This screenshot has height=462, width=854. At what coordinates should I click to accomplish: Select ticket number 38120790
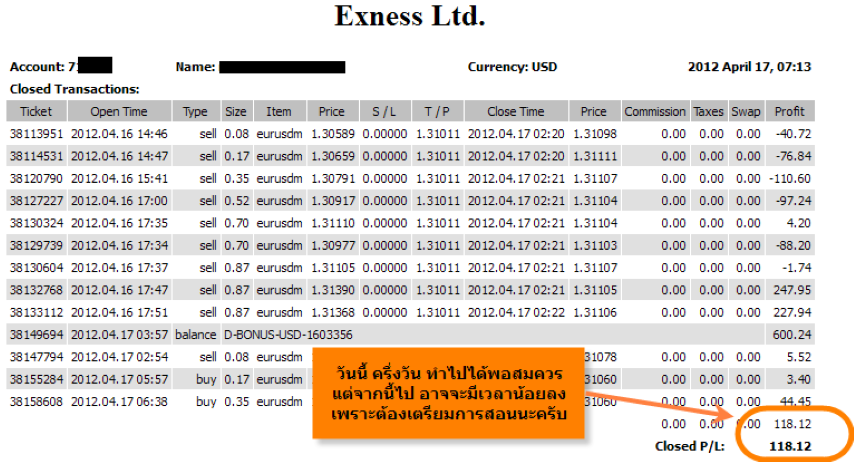(x=36, y=179)
